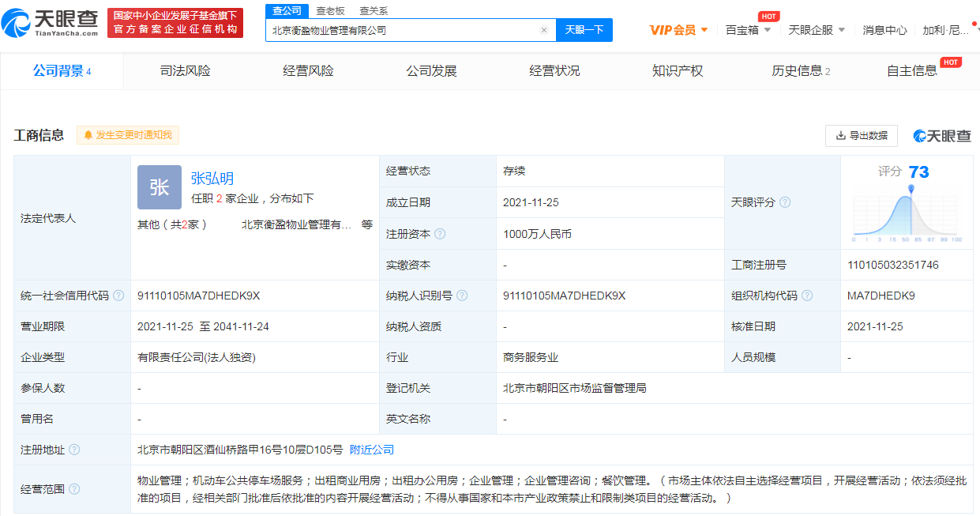The width and height of the screenshot is (980, 516).
Task: Click the 导出数据 button
Action: coord(861,136)
